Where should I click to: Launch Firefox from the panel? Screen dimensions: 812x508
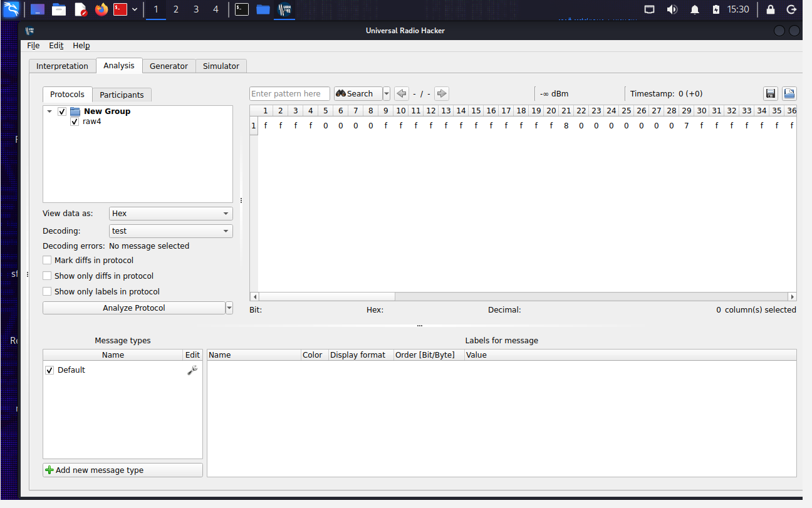tap(101, 9)
